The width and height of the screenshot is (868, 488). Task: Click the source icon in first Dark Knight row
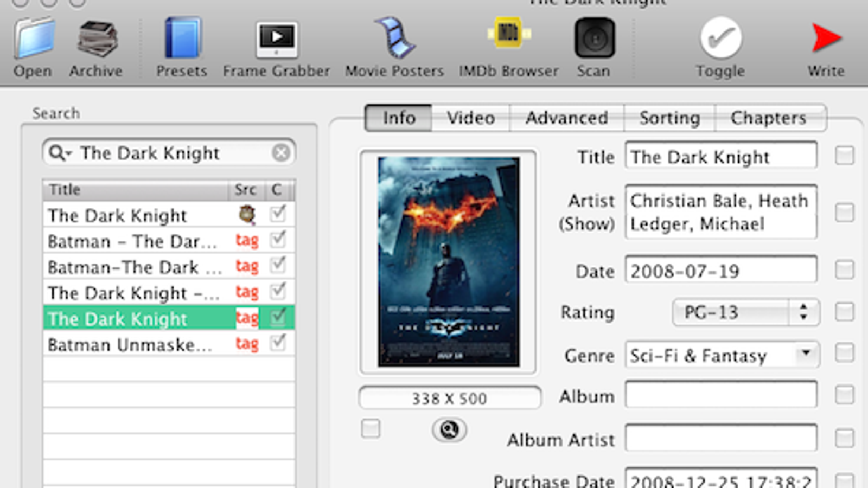tap(247, 214)
